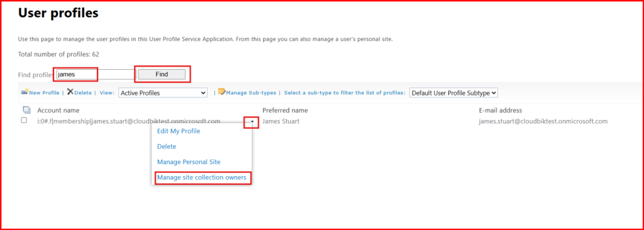
Task: Click the Total number of profiles text
Action: 58,54
